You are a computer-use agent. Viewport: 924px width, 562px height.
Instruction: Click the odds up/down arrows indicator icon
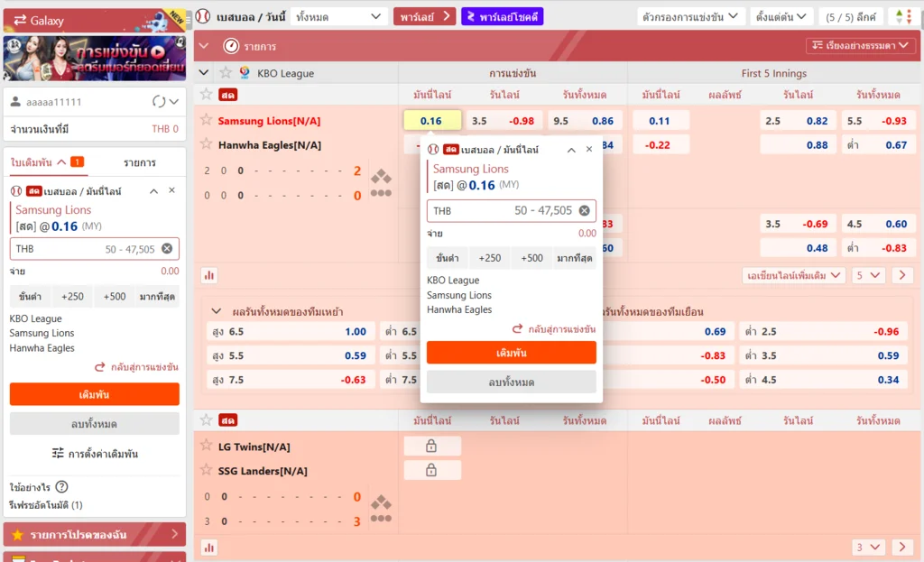click(901, 16)
